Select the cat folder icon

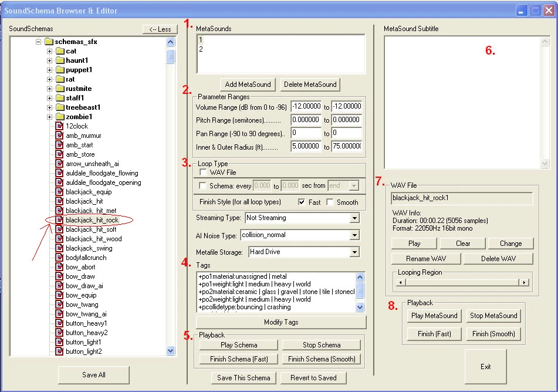(x=60, y=51)
